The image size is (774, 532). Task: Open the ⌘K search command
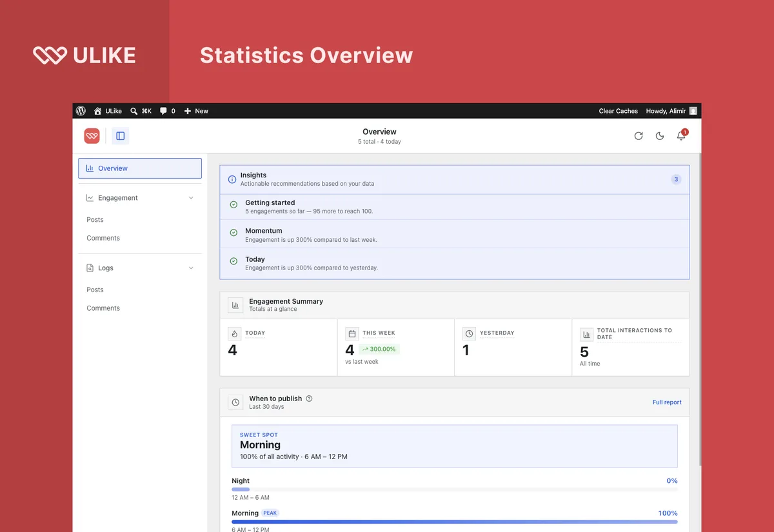pyautogui.click(x=141, y=111)
